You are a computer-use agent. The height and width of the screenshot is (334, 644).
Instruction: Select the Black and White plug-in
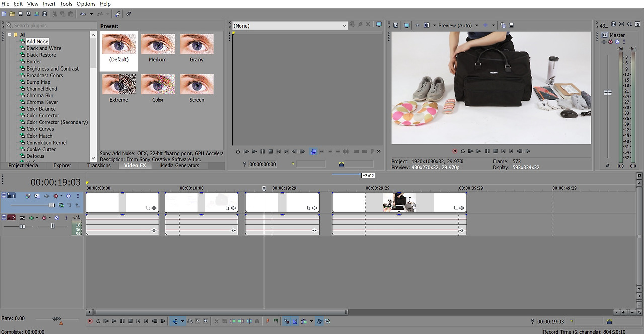point(44,48)
